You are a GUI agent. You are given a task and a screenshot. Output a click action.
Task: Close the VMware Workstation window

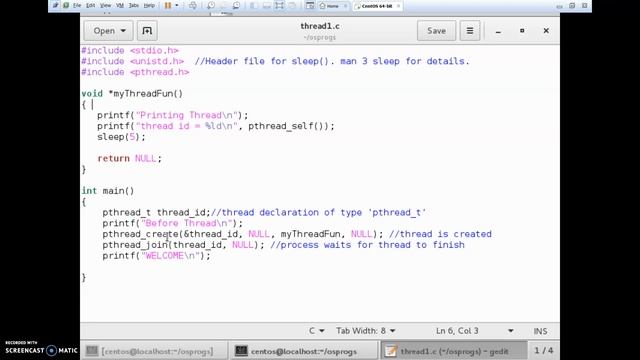click(584, 6)
